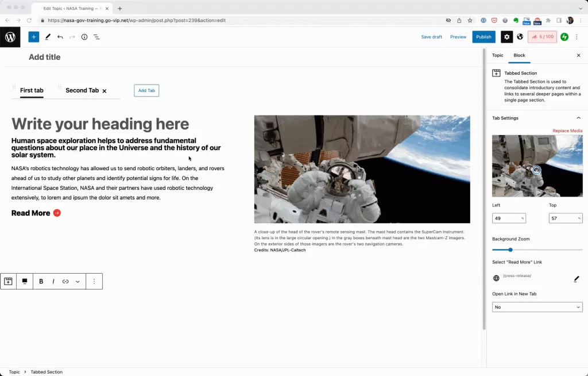
Task: Expand more rich text controls chevron
Action: [78, 282]
